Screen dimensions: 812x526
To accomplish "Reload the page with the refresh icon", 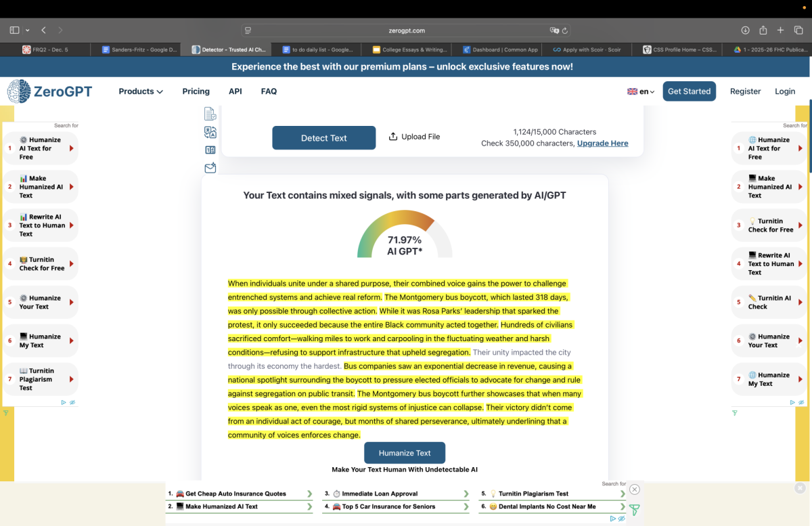I will pos(565,30).
